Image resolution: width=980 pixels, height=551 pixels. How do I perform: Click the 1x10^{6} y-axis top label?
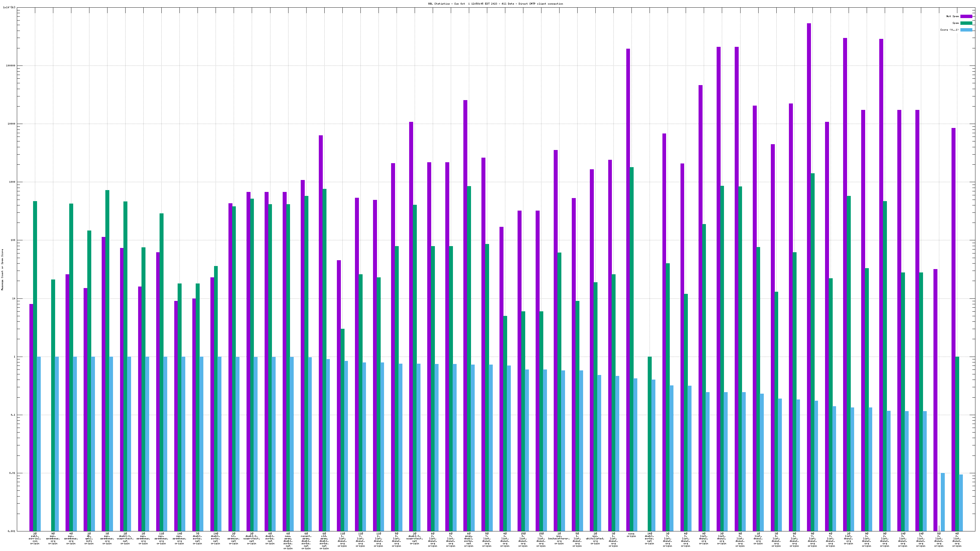[9, 7]
